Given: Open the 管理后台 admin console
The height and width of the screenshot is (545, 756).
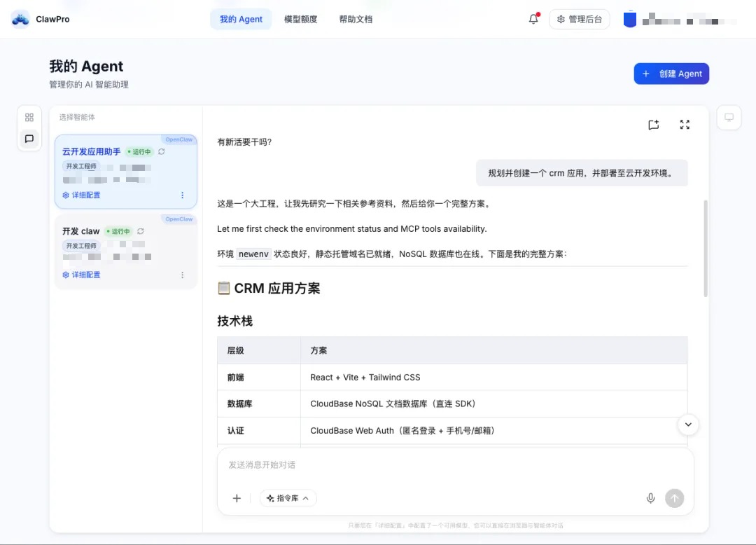Looking at the screenshot, I should click(579, 20).
